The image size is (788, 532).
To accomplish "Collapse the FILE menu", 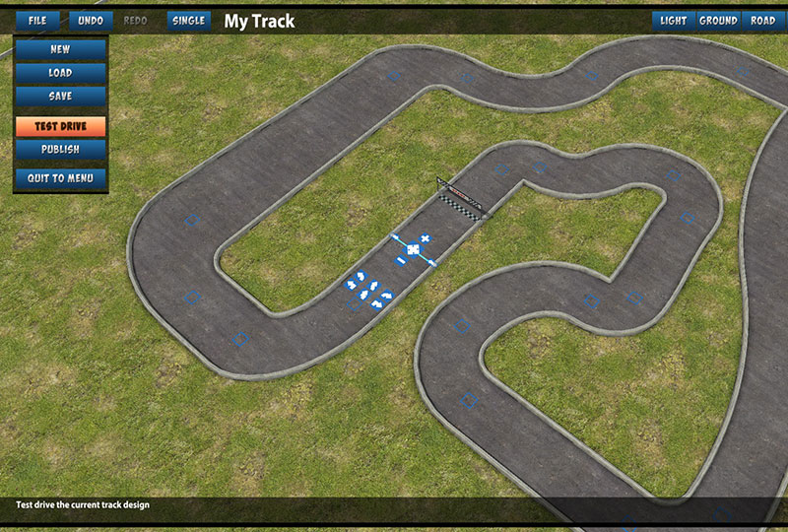I will (37, 21).
